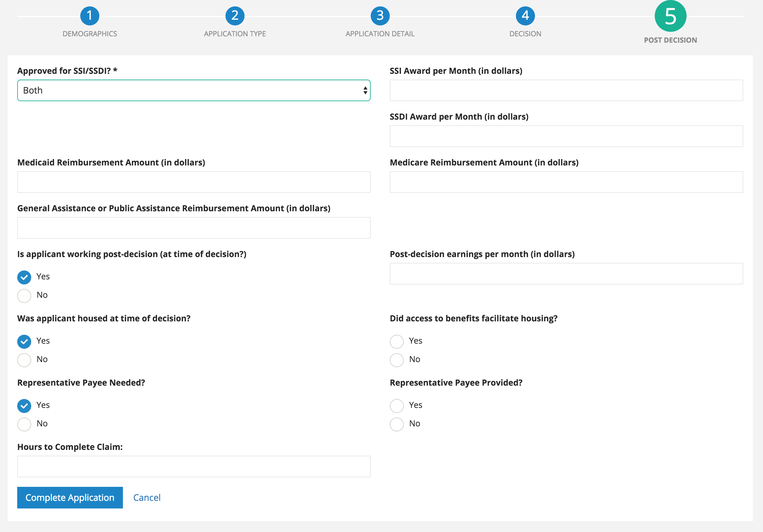The height and width of the screenshot is (532, 763).
Task: Go to step 2 Application Type circle
Action: [x=235, y=16]
